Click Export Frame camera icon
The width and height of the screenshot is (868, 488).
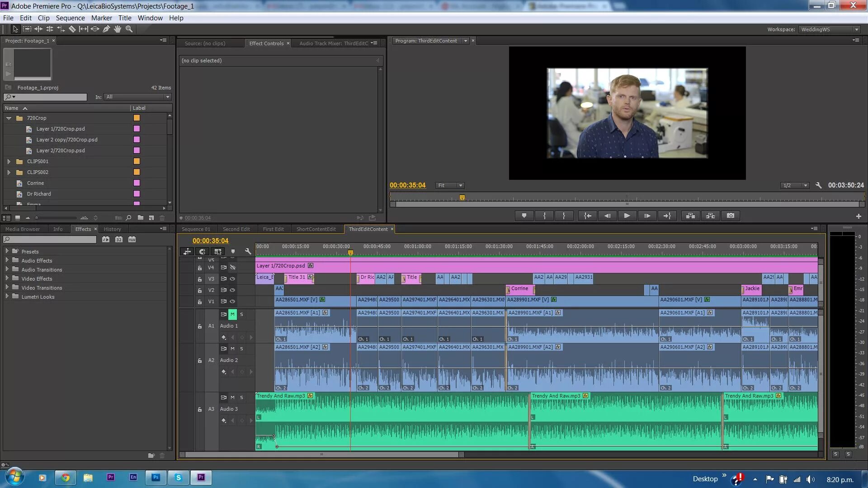731,216
